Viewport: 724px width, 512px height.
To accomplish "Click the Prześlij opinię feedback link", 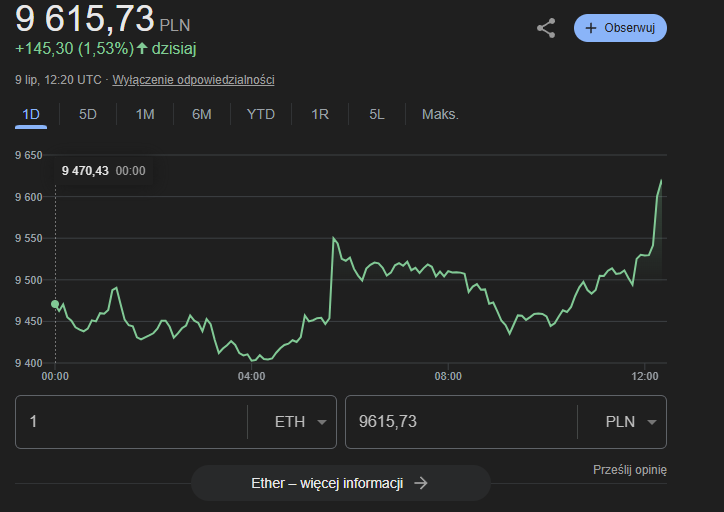I will [629, 470].
